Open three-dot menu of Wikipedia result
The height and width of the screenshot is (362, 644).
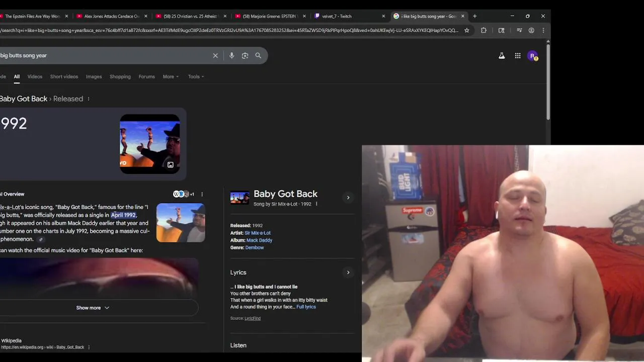pyautogui.click(x=89, y=347)
